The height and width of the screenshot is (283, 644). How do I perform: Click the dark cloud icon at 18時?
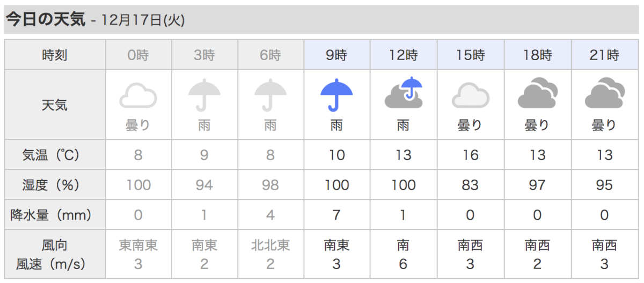[x=537, y=93]
